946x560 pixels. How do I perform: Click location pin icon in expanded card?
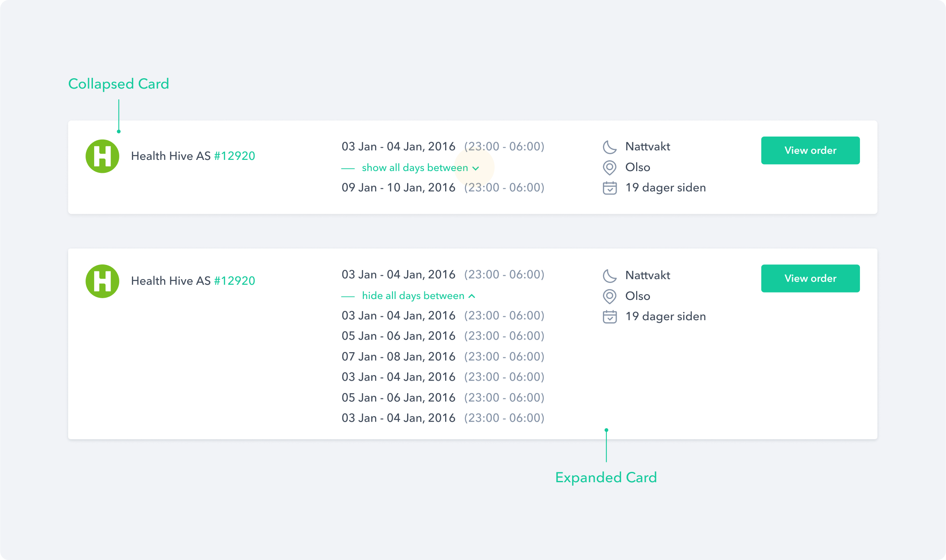pyautogui.click(x=609, y=296)
